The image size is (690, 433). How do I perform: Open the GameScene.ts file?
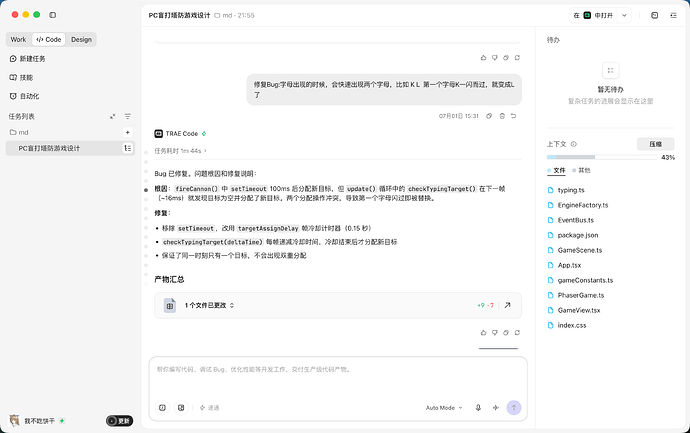coord(575,250)
